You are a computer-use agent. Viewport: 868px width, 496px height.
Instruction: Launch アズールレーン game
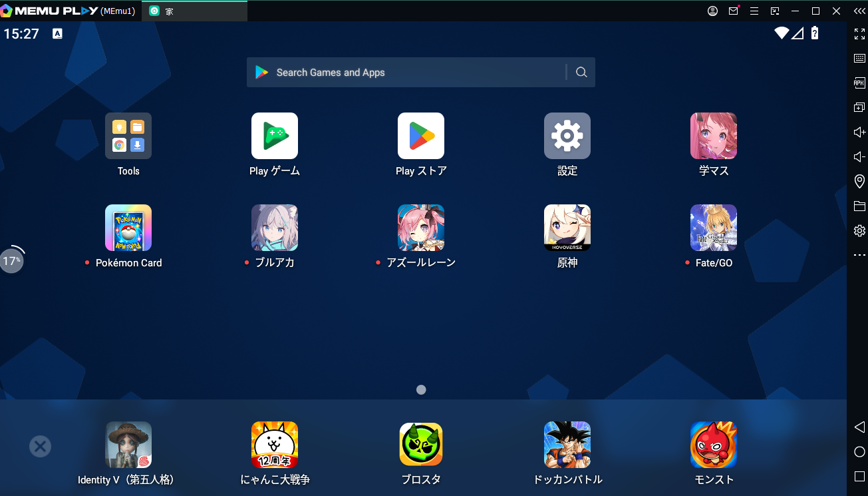(x=421, y=228)
